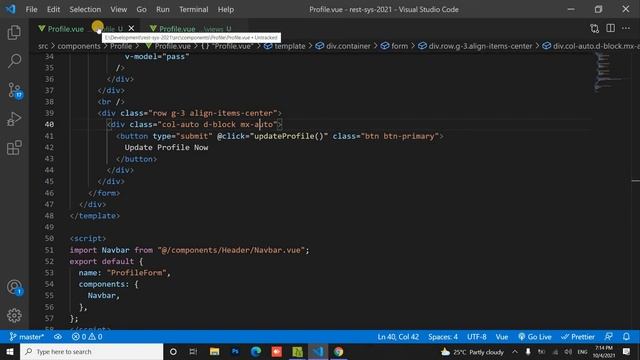Open Photoshop from the taskbar
The image size is (640, 360).
235,351
